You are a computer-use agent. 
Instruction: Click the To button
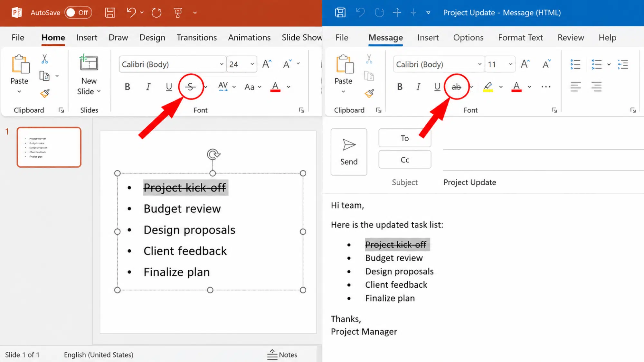(x=405, y=138)
